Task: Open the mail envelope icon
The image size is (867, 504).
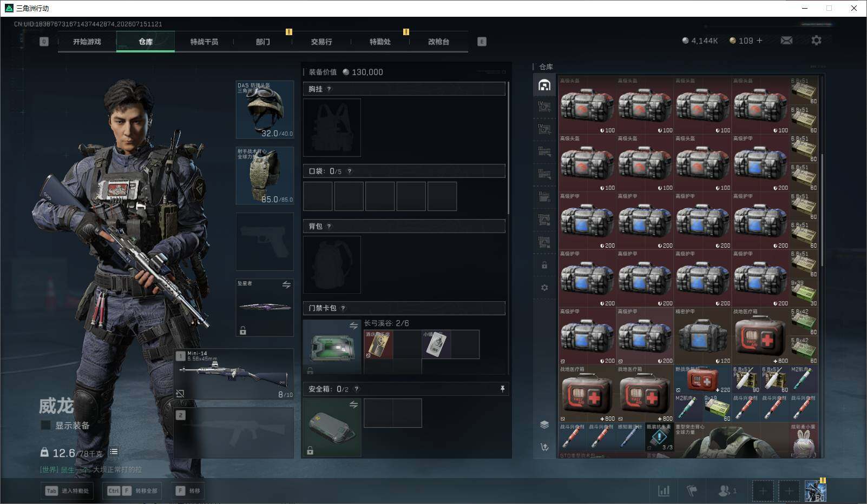Action: (x=786, y=41)
